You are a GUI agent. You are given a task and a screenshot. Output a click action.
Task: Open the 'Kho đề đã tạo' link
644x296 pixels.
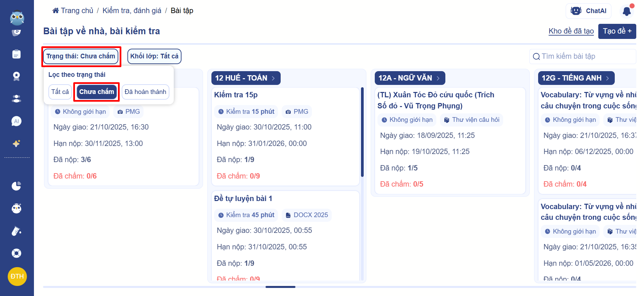coord(571,31)
